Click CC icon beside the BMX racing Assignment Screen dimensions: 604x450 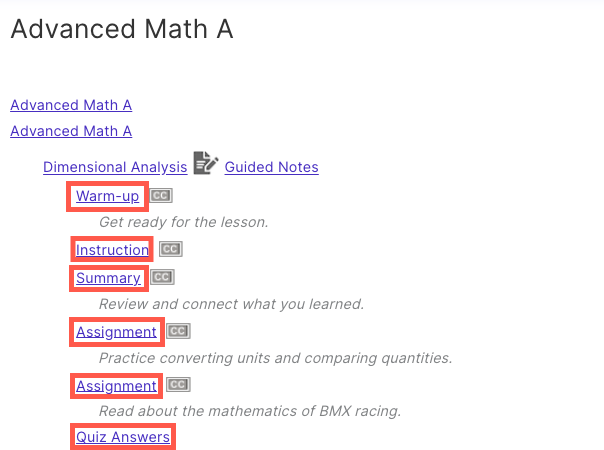(x=178, y=385)
